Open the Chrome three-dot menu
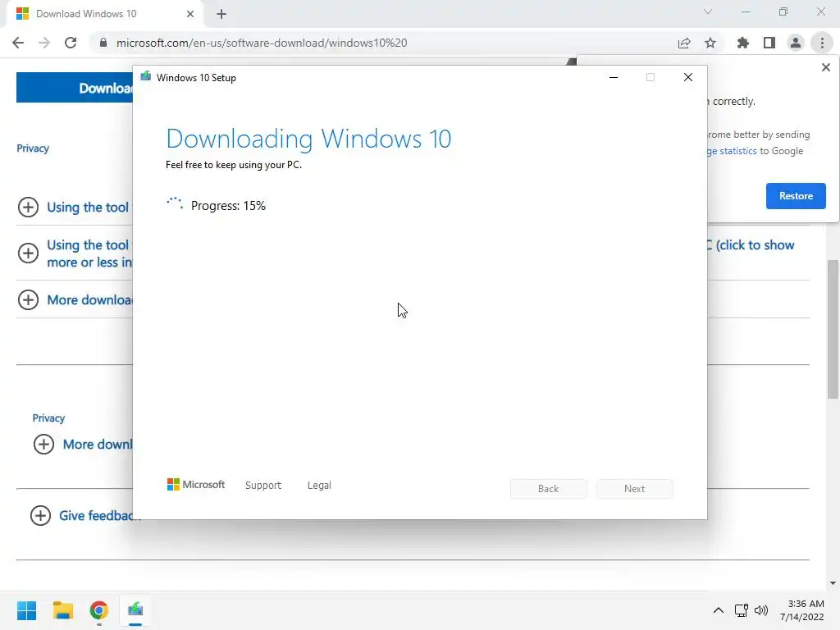Image resolution: width=840 pixels, height=630 pixels. pyautogui.click(x=822, y=43)
